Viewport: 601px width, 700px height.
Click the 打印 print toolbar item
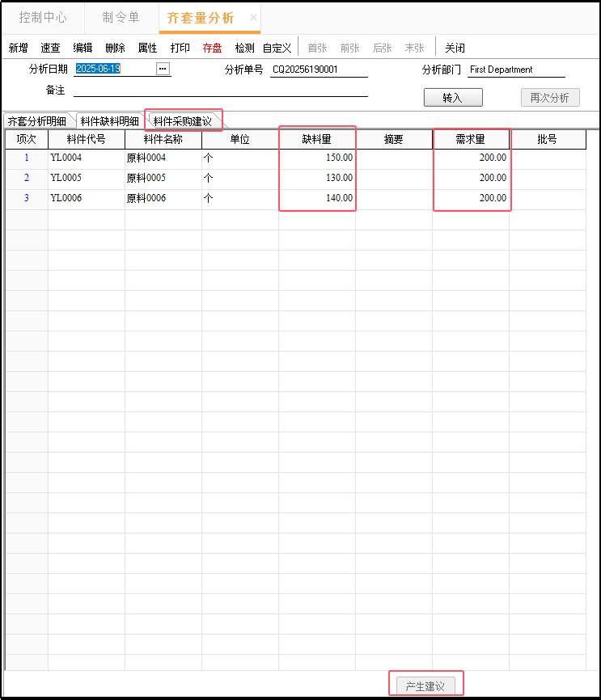[180, 48]
